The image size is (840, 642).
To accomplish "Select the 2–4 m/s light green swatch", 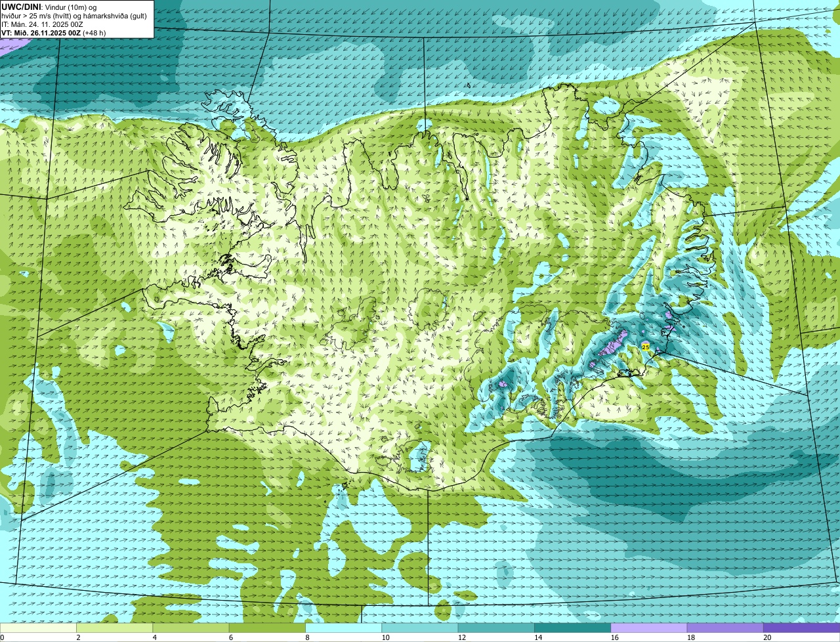I will coord(115,628).
